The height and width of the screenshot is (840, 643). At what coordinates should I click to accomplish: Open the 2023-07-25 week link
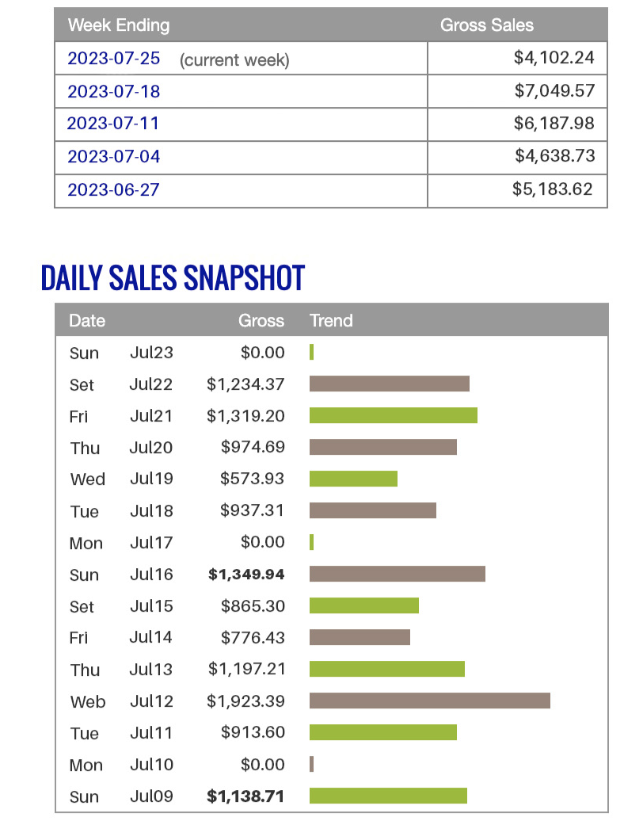pyautogui.click(x=113, y=59)
